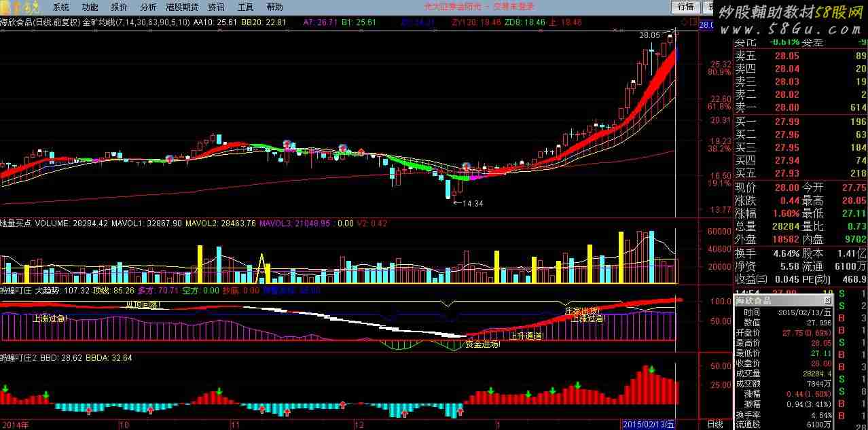Close the 海欣食品 info popup
The image size is (868, 430).
[x=828, y=300]
